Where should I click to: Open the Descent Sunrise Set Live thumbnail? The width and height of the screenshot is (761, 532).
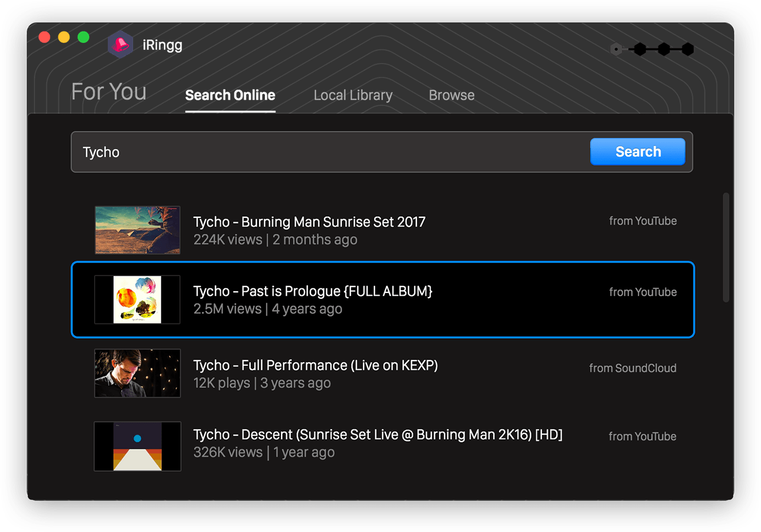tap(138, 447)
